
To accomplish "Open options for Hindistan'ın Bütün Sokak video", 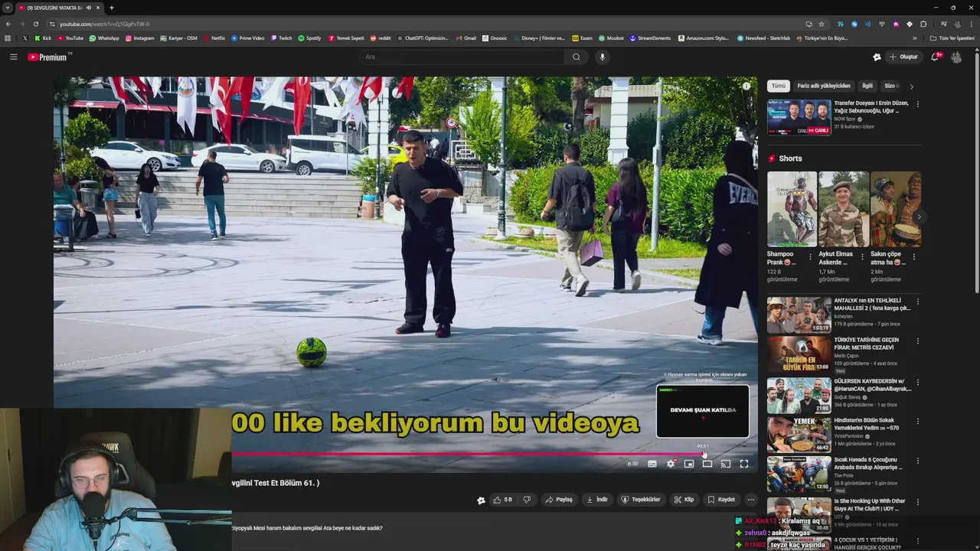I will pyautogui.click(x=918, y=421).
